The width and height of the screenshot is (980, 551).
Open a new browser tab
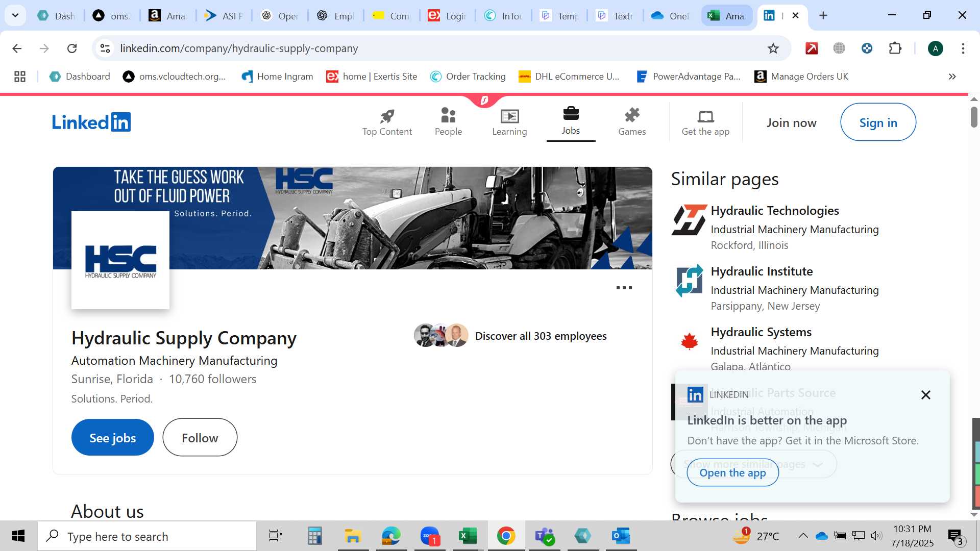coord(823,16)
